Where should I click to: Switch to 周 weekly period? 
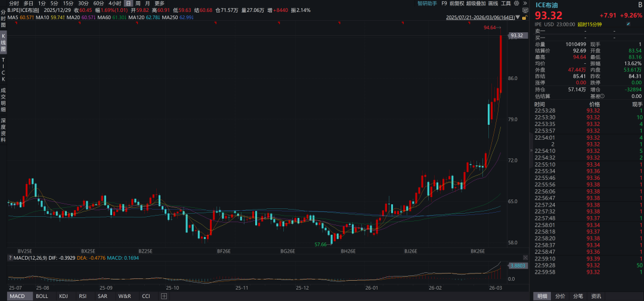pos(138,4)
